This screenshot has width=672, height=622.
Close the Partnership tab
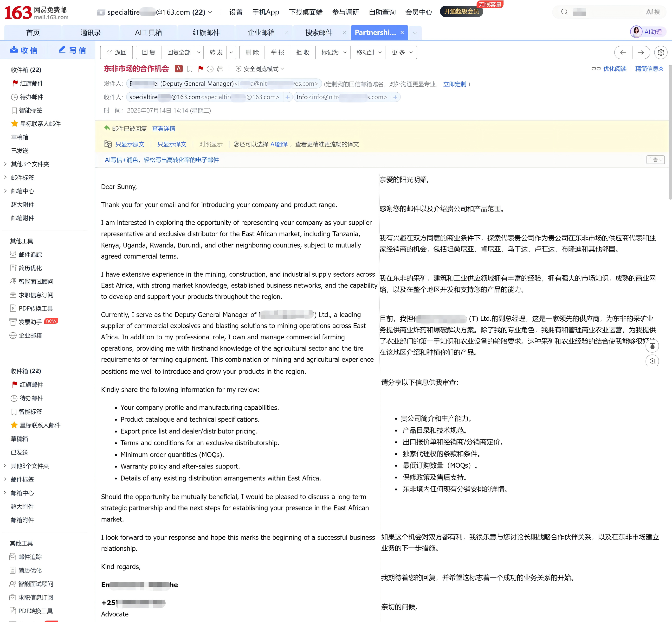tap(402, 33)
